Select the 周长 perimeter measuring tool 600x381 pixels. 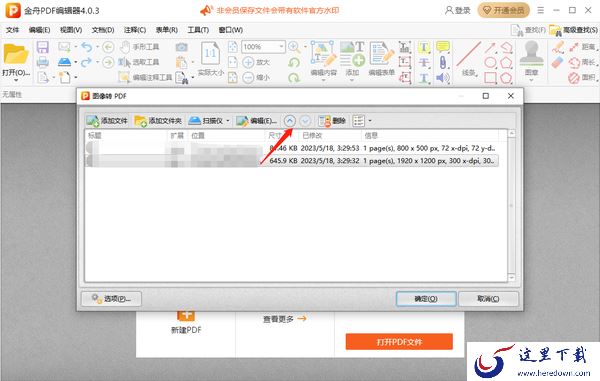coord(583,62)
